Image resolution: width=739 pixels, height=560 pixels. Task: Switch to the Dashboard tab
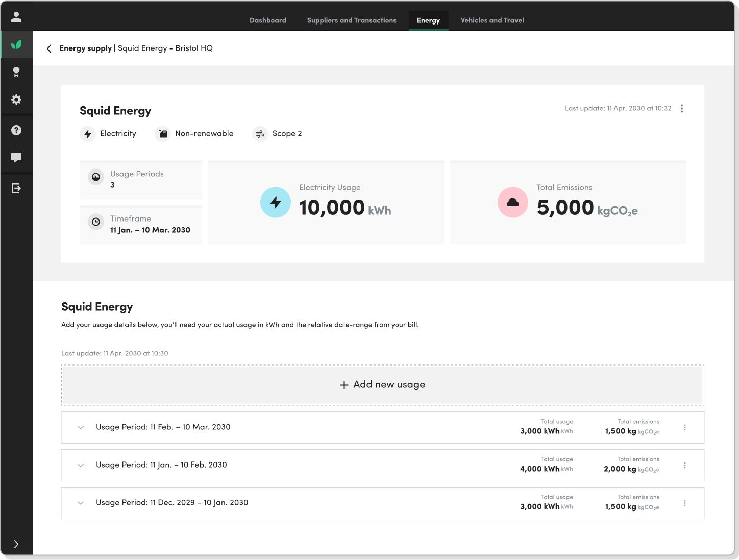(268, 20)
